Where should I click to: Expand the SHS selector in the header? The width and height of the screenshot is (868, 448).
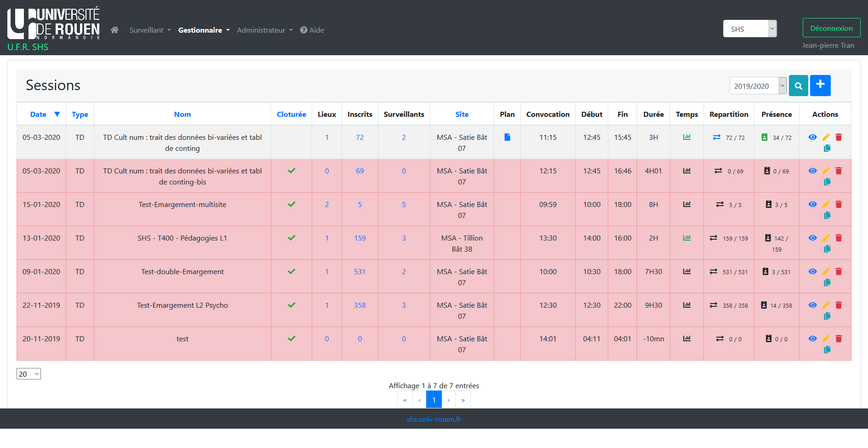click(749, 29)
